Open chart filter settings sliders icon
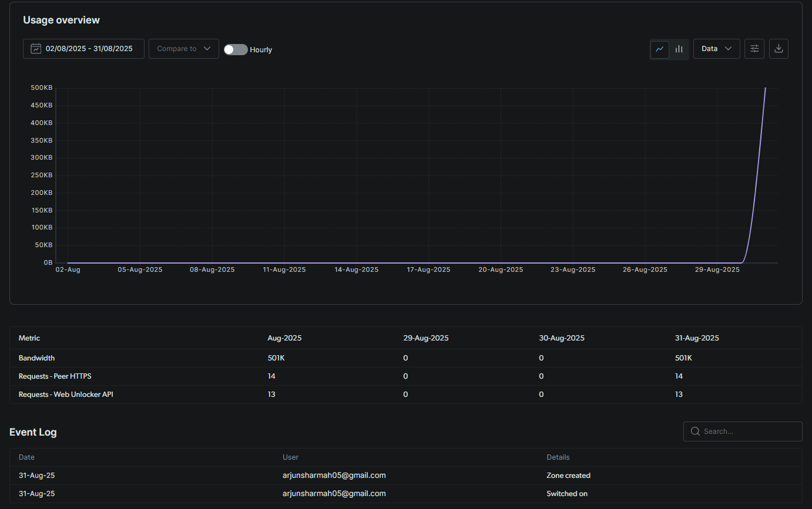The width and height of the screenshot is (812, 509). pyautogui.click(x=754, y=49)
